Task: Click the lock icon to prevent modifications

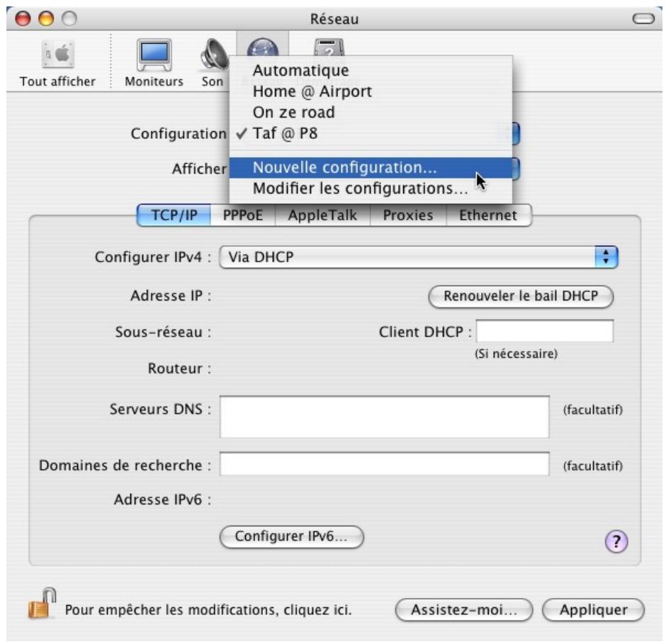Action: [42, 603]
